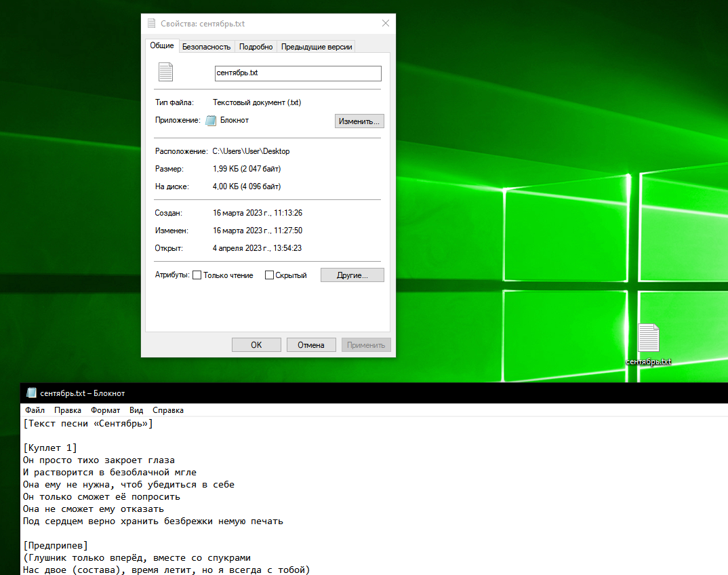Click the Notepad icon in the Блокнот title bar
The width and height of the screenshot is (728, 575).
click(31, 393)
